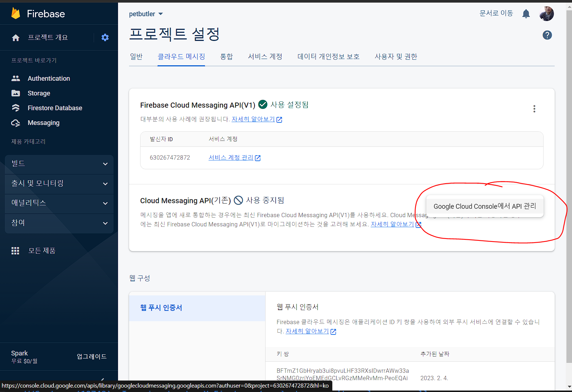
Task: Click the 추가된 날짜 column header
Action: (435, 354)
